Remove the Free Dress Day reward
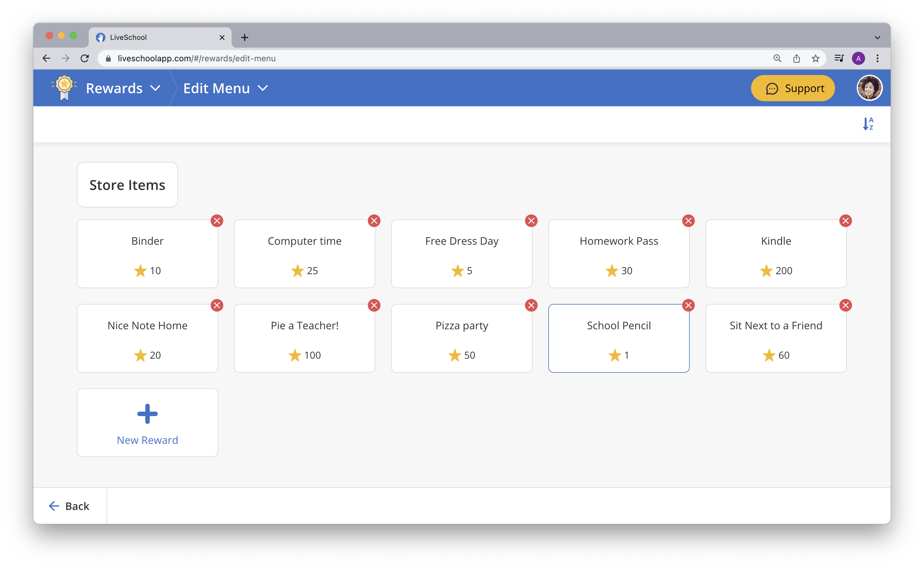Screen dimensions: 924x568 click(x=531, y=221)
